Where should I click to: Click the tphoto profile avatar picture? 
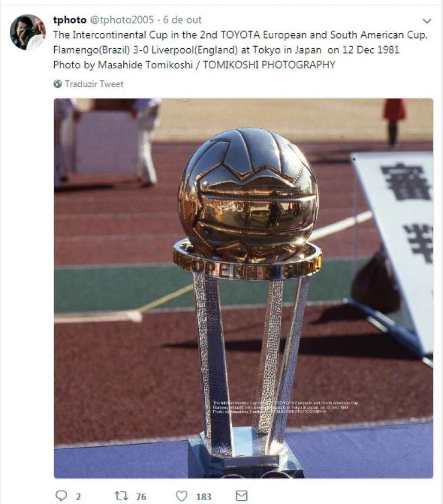pos(27,32)
